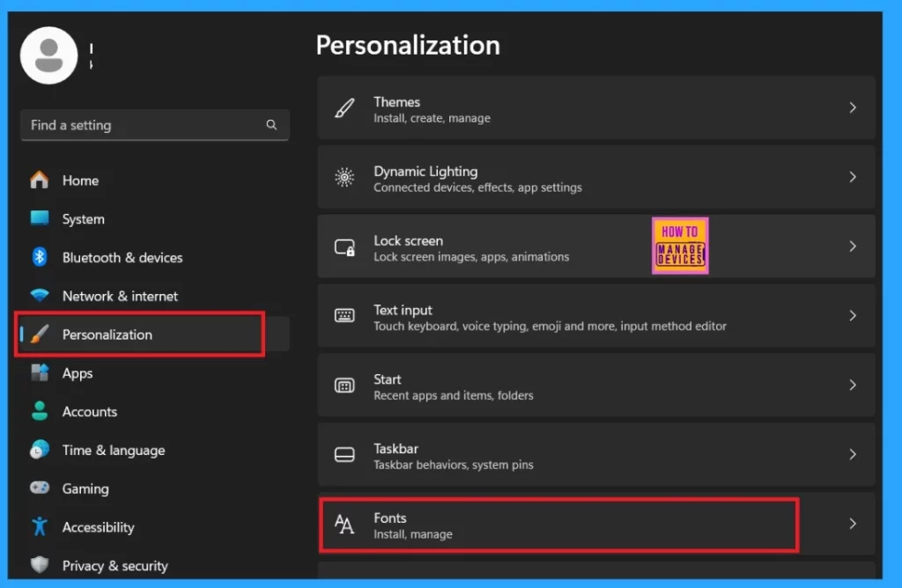Screen dimensions: 902x588
Task: Open Network & internet section
Action: tap(154, 296)
